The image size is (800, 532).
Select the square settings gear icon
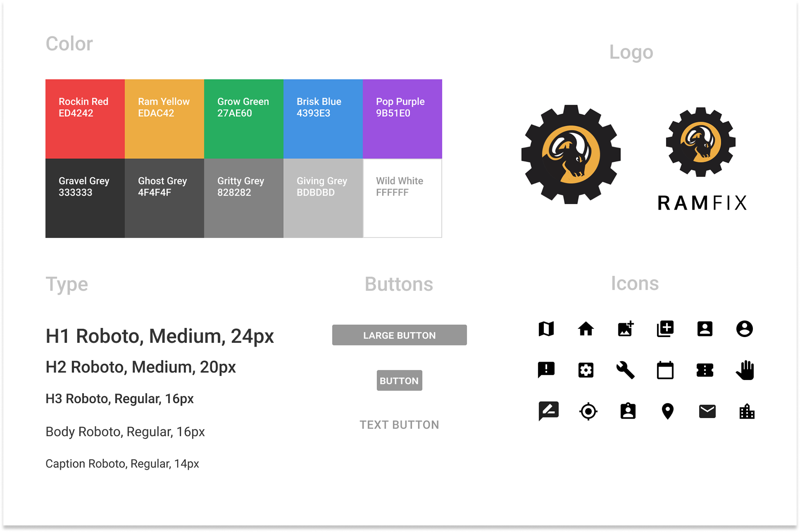pyautogui.click(x=586, y=370)
